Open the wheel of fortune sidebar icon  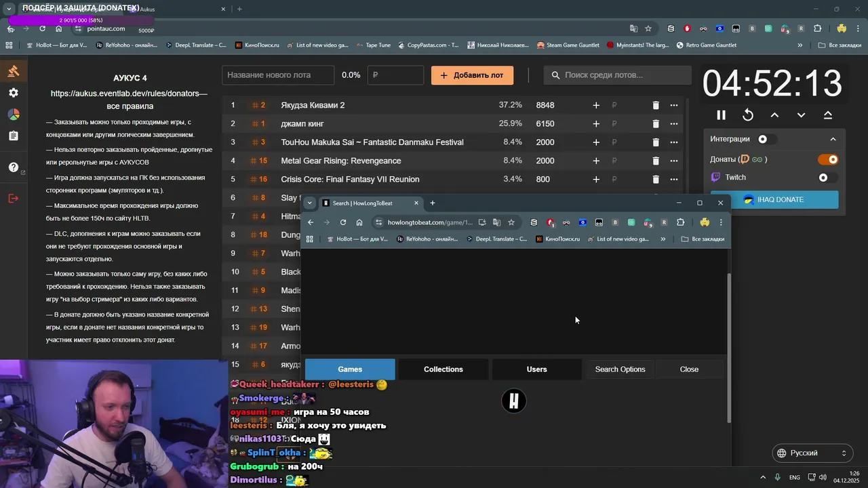click(14, 115)
